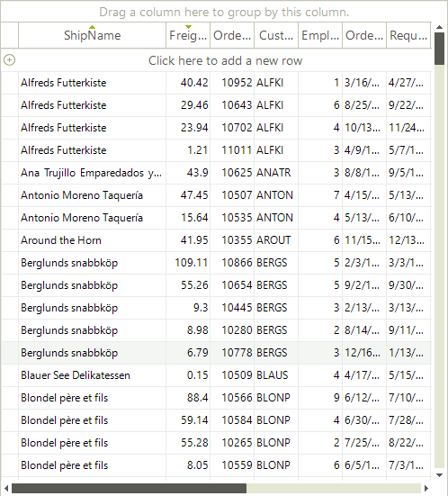Viewport: 448px width, 496px height.
Task: Click required date 7/3/1...
Action: coord(406,465)
